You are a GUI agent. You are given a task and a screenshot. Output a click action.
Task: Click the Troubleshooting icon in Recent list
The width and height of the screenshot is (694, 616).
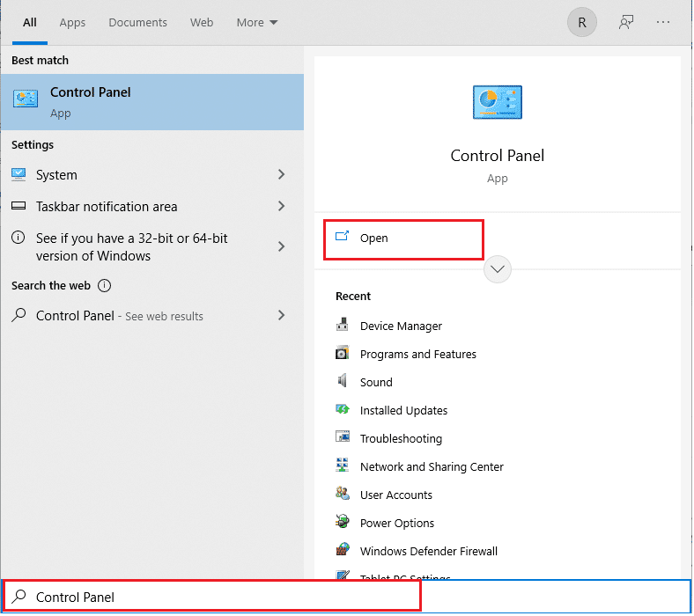tap(343, 438)
